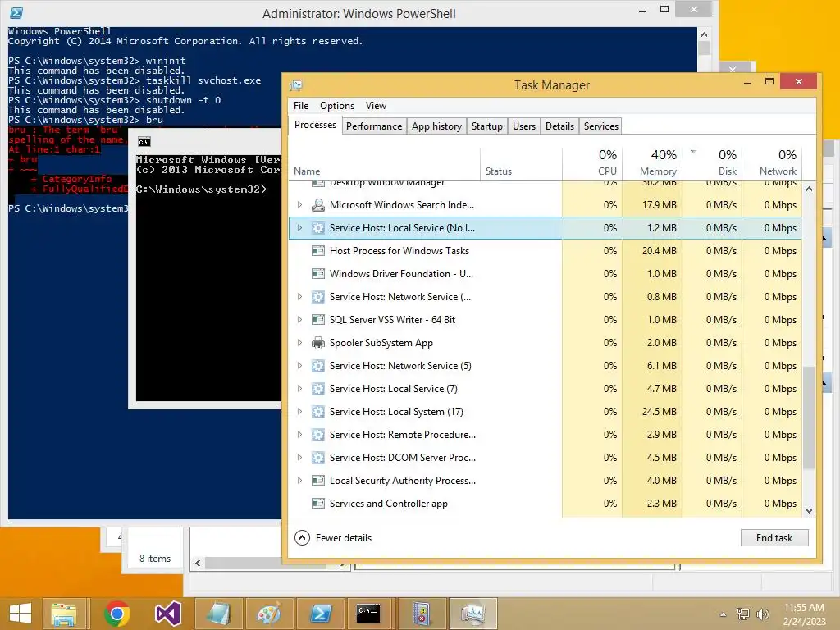
Task: Click the network tray icon
Action: (x=742, y=614)
